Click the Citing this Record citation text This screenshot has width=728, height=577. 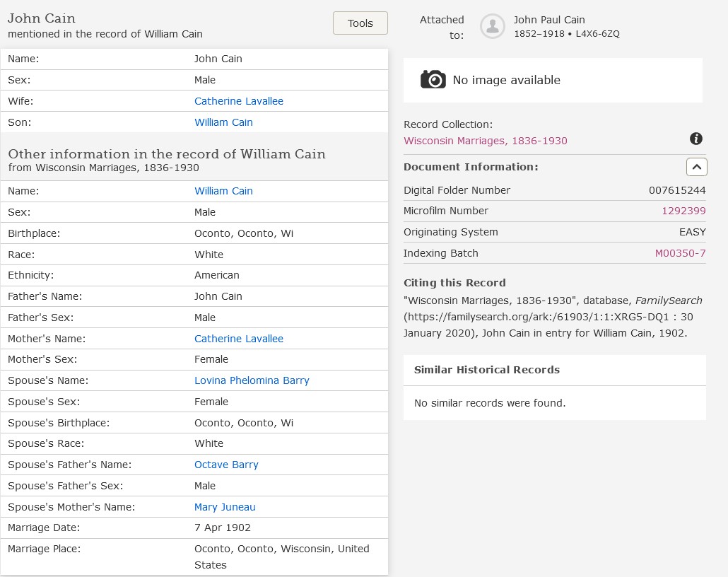(x=553, y=317)
